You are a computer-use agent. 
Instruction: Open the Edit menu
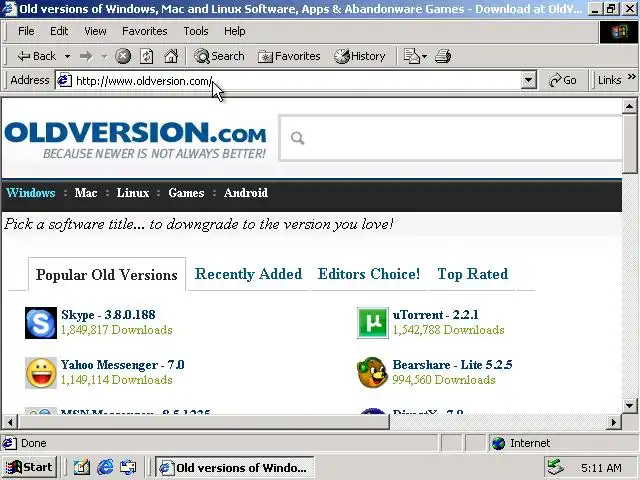(59, 31)
